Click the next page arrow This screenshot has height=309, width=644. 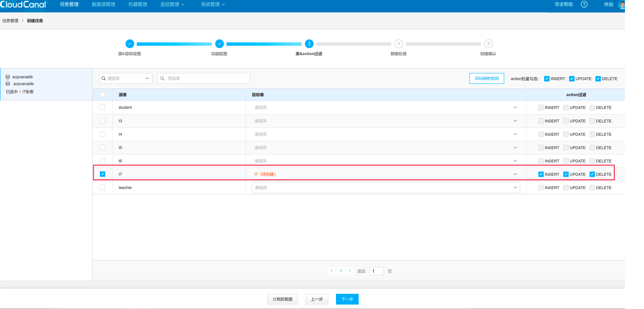[x=350, y=271]
